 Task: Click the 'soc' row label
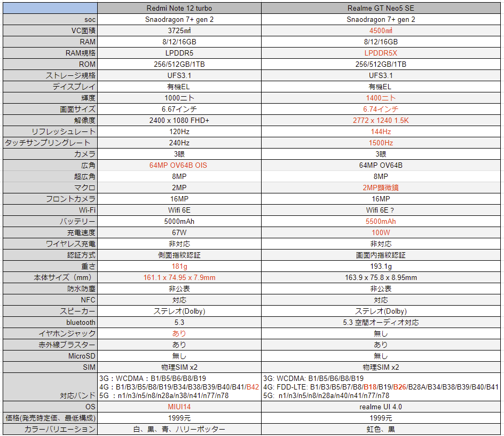pyautogui.click(x=50, y=19)
